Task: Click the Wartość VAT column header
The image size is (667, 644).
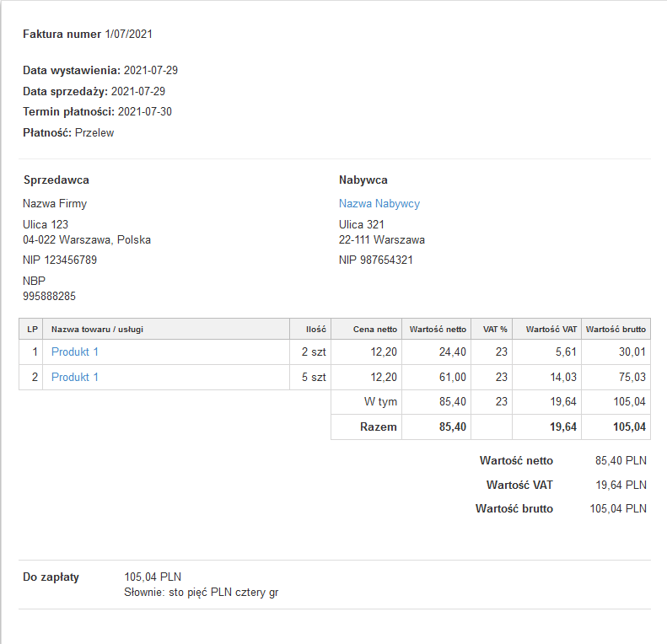Action: pos(550,330)
